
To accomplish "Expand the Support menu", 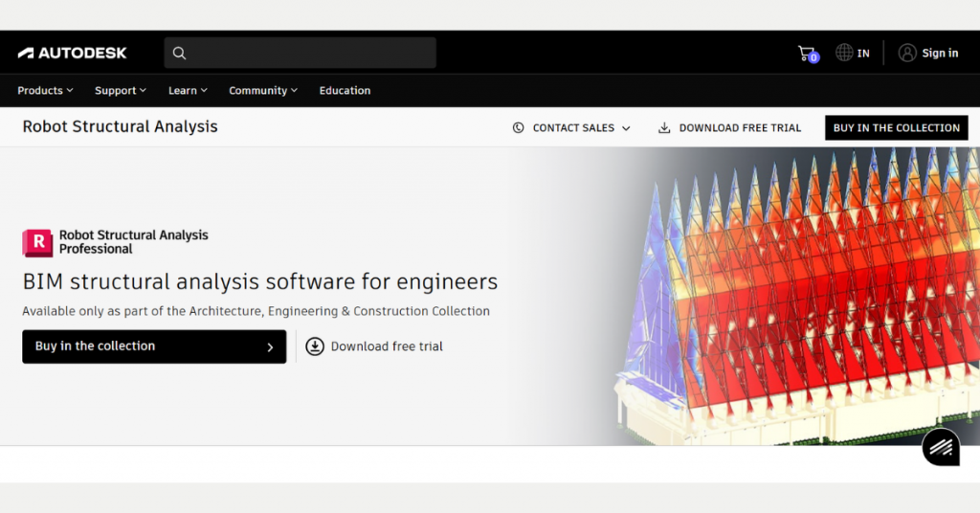I will coord(120,91).
